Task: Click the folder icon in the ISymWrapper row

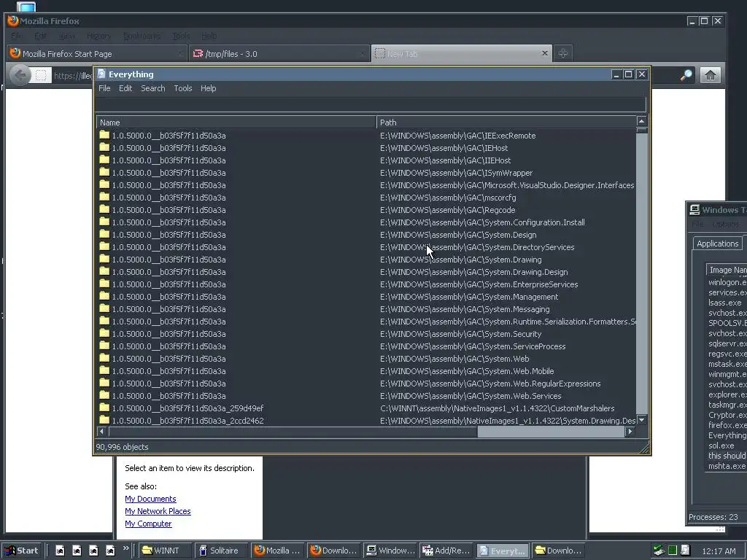Action: (104, 172)
